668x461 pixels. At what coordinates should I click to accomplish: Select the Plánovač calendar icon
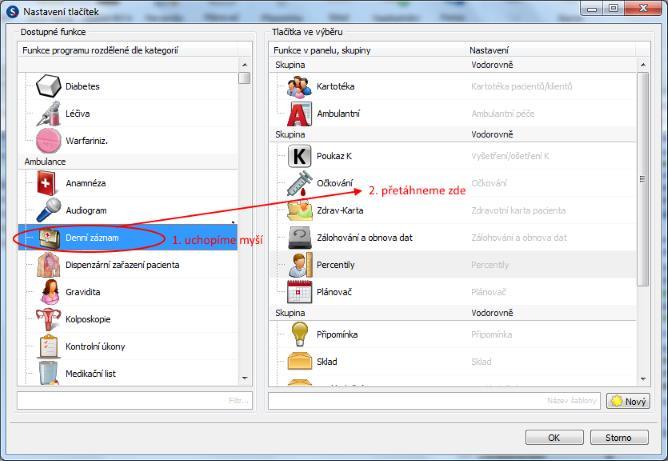[299, 292]
